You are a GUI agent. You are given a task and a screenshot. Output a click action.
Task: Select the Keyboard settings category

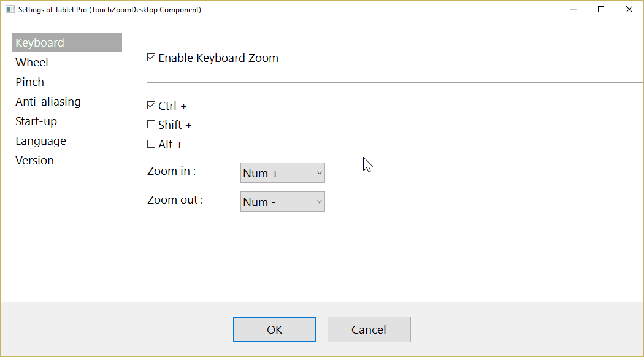(39, 42)
